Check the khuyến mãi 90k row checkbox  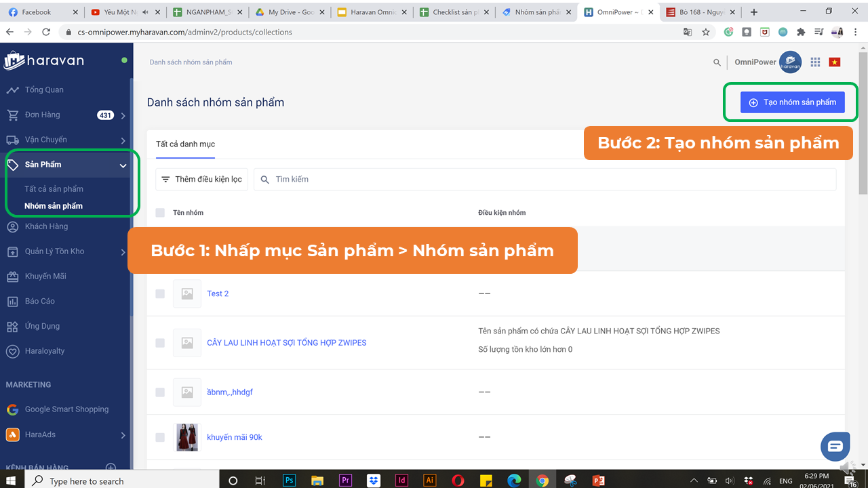coord(160,437)
